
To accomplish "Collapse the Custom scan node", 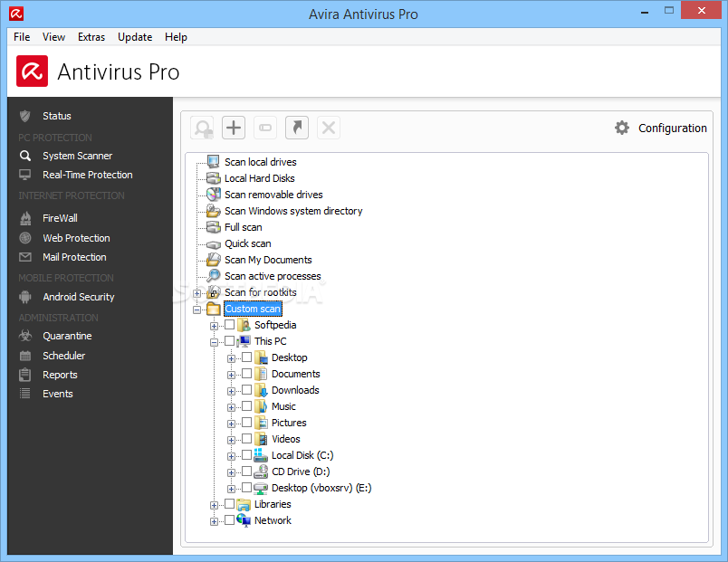I will (196, 310).
